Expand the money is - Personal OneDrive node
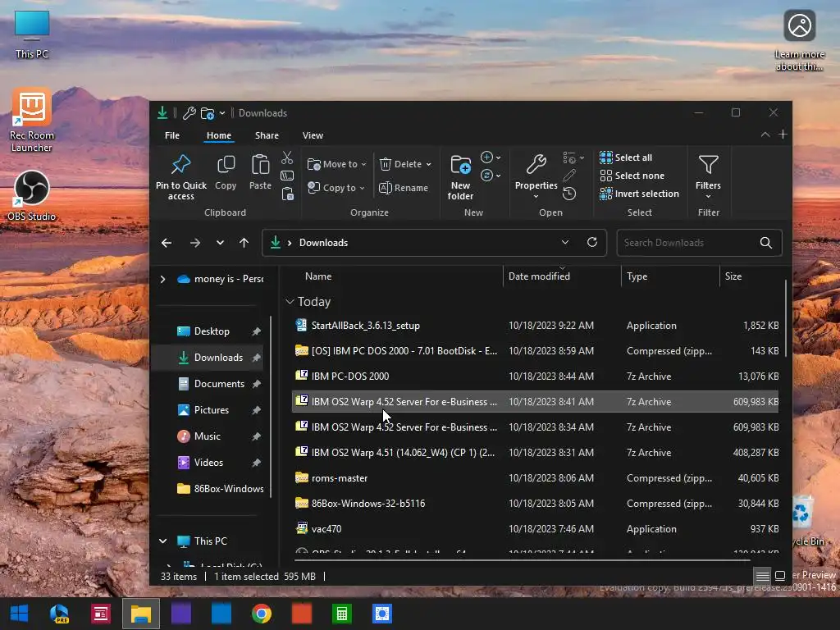The width and height of the screenshot is (840, 630). tap(163, 279)
